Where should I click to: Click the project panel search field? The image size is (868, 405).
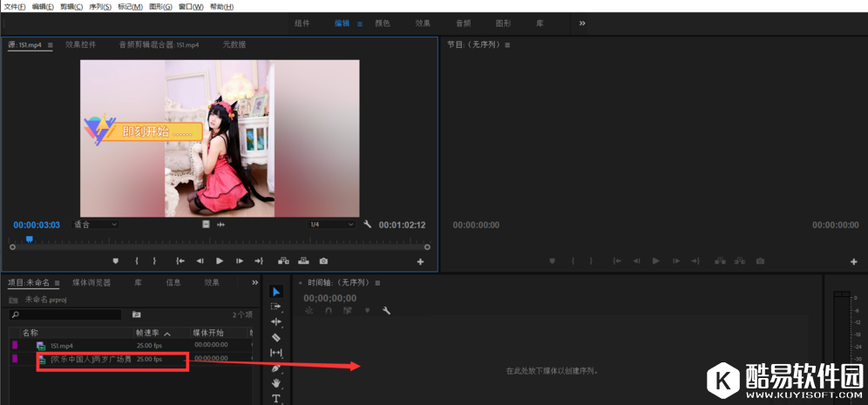tap(70, 314)
